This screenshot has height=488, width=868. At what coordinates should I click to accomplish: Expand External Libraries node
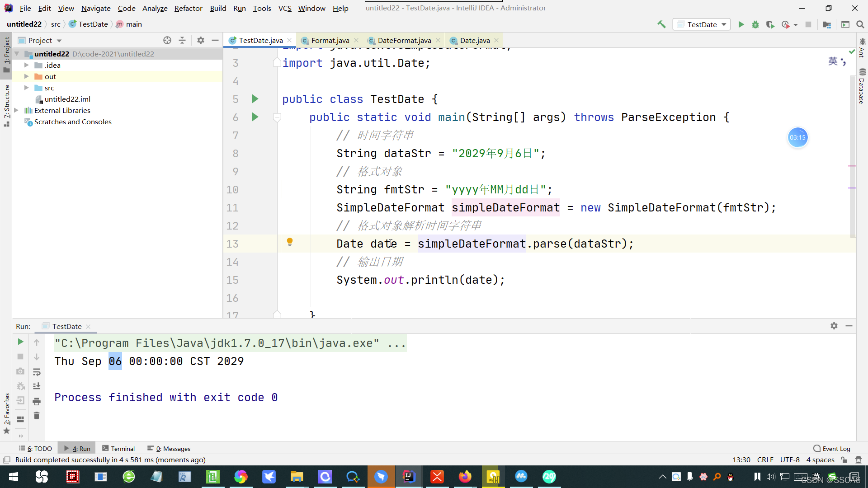click(17, 110)
